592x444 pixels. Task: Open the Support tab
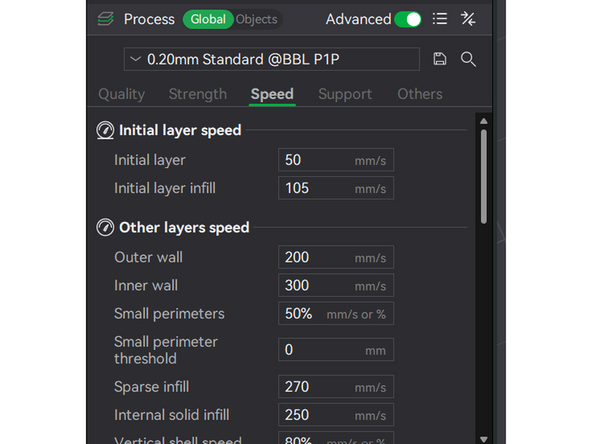(x=345, y=94)
